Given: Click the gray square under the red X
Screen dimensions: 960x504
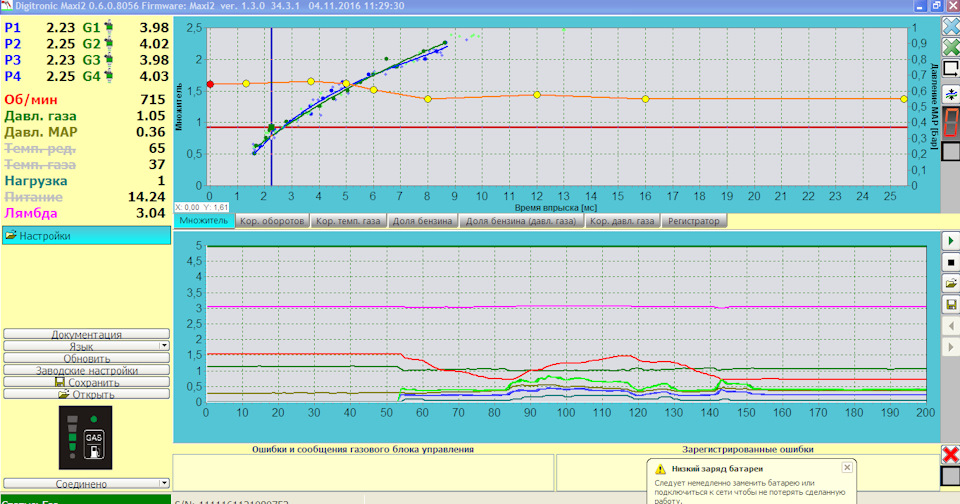Looking at the screenshot, I should click(950, 476).
